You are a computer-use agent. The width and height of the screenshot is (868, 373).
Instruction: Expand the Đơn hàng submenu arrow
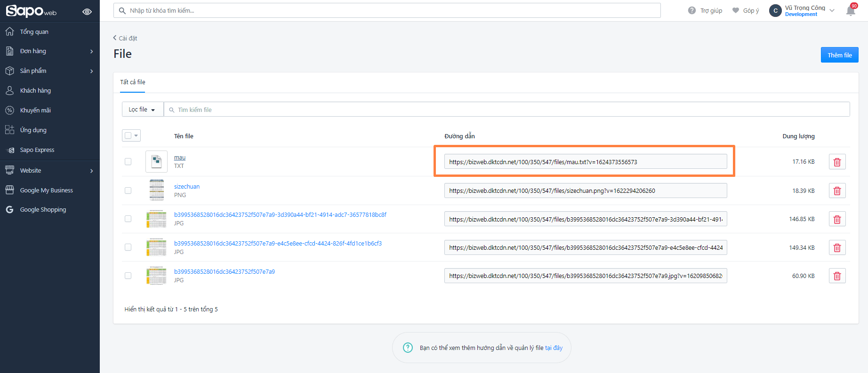click(x=92, y=51)
